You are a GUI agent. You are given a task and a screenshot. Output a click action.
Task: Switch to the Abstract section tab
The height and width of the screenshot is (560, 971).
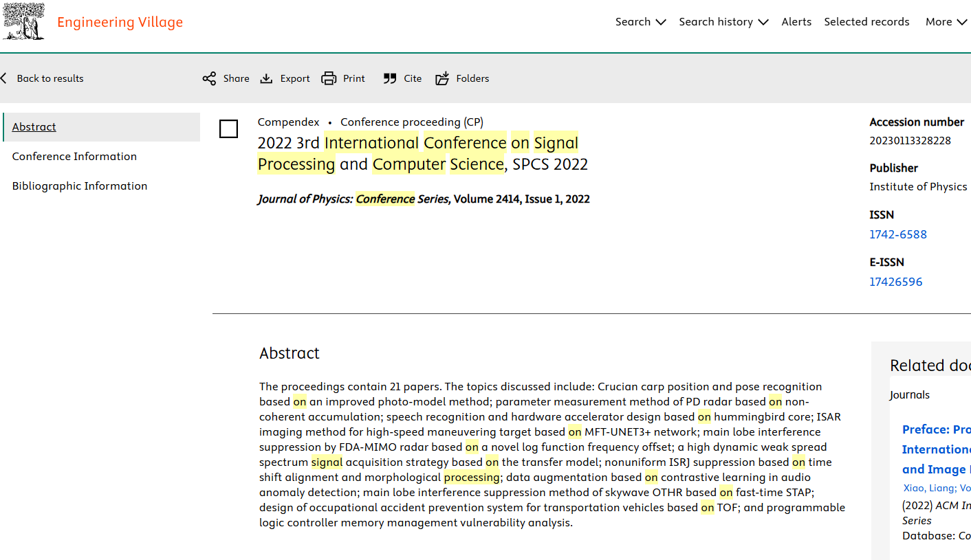[102, 127]
